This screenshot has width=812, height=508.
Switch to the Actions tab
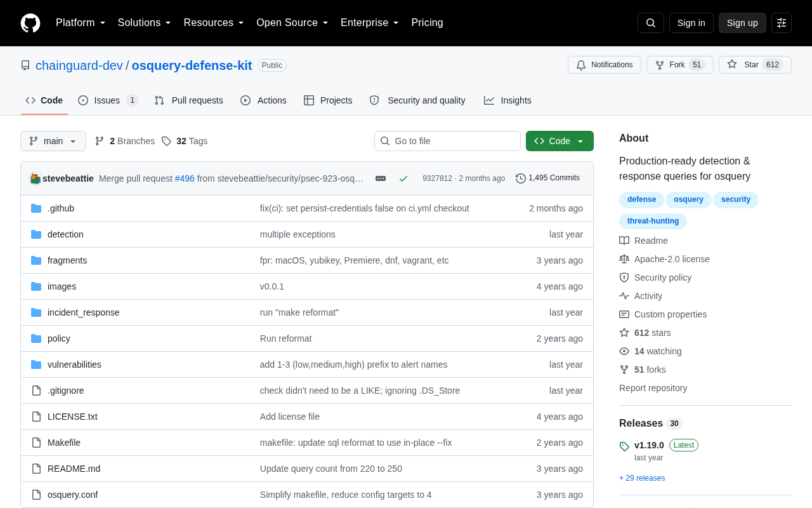[263, 100]
